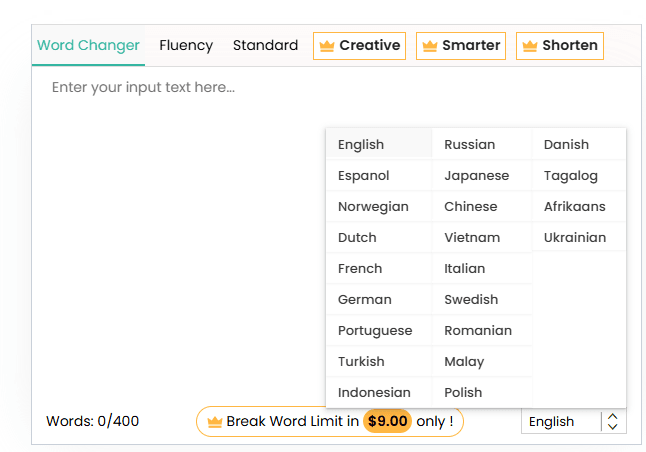Pick Japanese in the language list
The height and width of the screenshot is (452, 646).
tap(476, 176)
